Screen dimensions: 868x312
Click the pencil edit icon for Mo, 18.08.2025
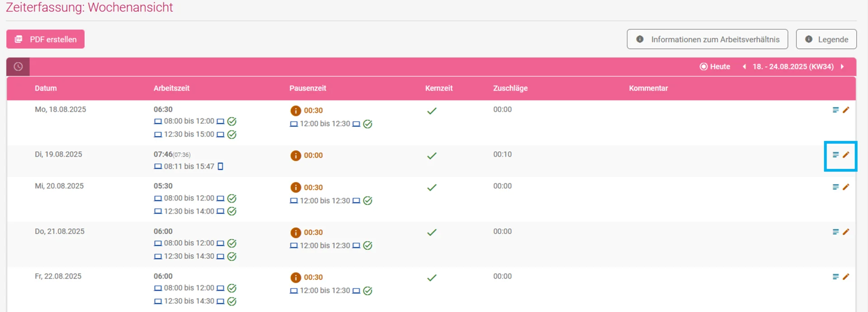click(846, 110)
